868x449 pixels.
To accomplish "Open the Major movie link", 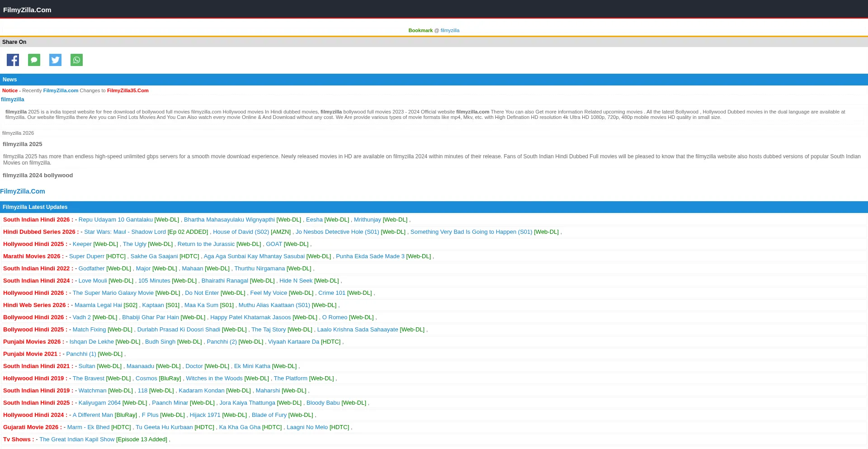I will click(143, 269).
